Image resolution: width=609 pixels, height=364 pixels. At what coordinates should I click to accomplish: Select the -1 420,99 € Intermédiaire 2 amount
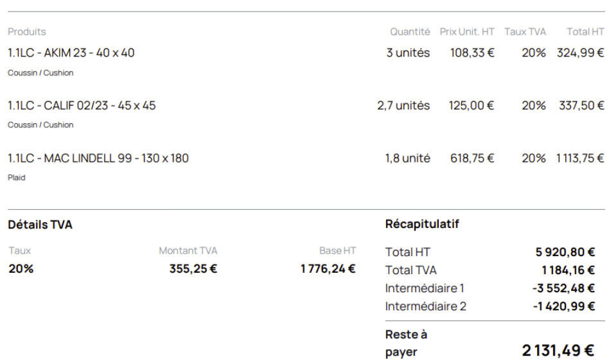coord(564,306)
